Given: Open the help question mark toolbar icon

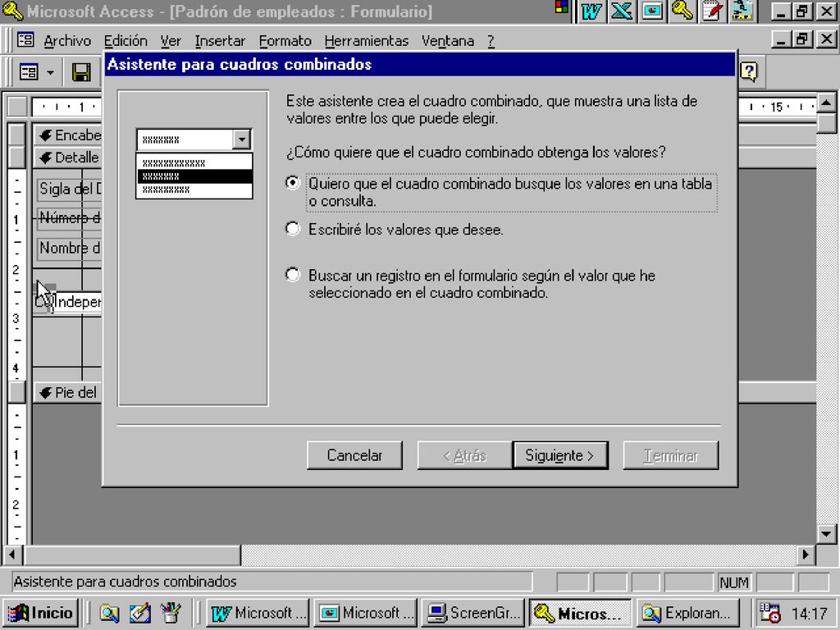Looking at the screenshot, I should [x=749, y=72].
